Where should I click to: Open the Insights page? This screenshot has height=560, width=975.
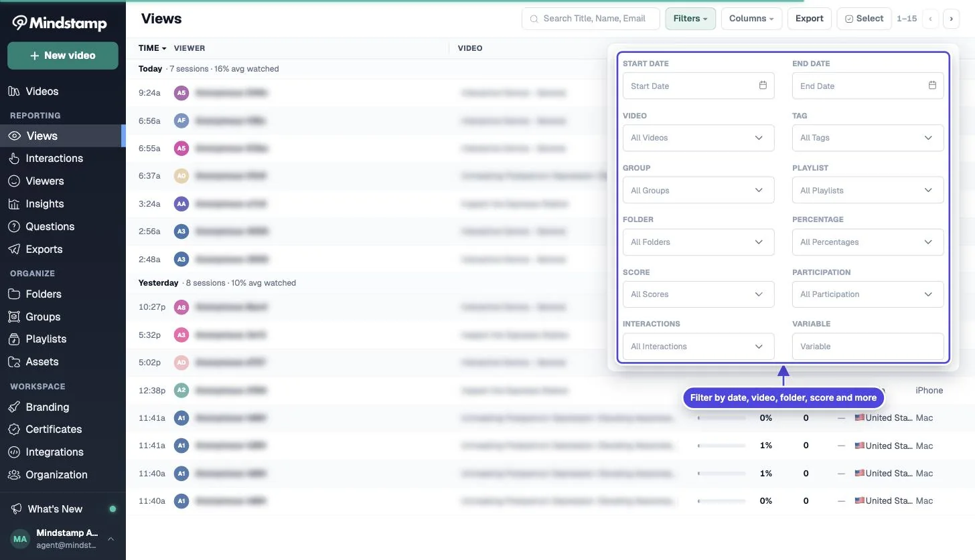[x=63, y=203]
